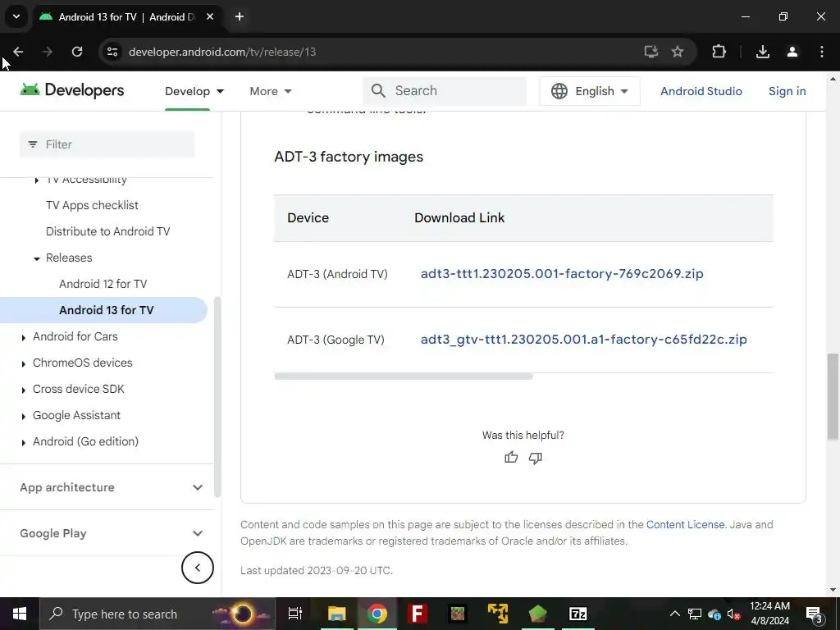The image size is (840, 630).
Task: Click the Chrome taskbar icon
Action: click(x=377, y=614)
